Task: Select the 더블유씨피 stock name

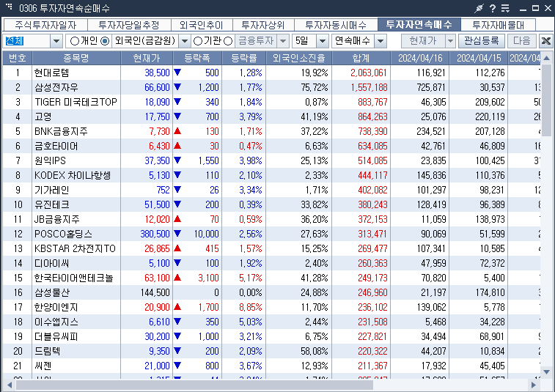Action: coord(56,337)
